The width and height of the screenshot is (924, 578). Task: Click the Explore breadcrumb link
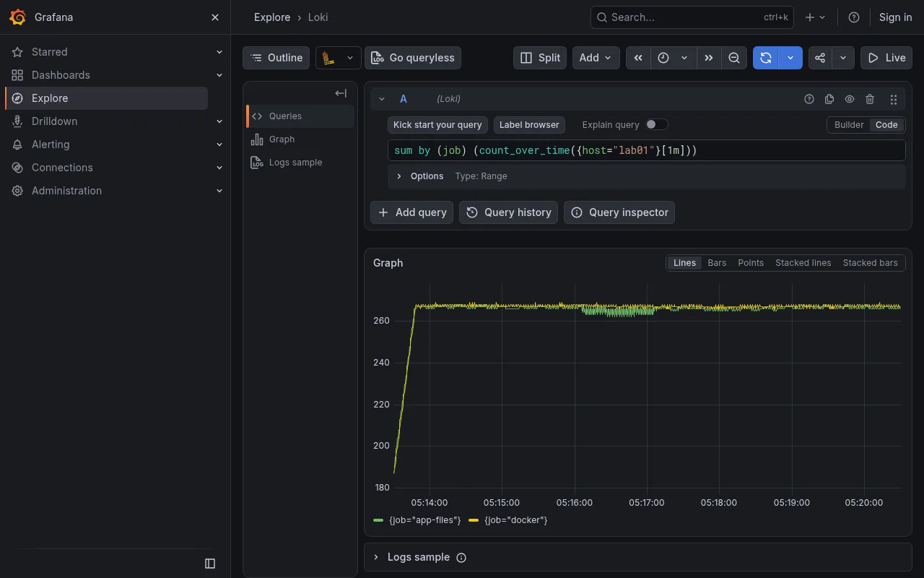pos(272,17)
